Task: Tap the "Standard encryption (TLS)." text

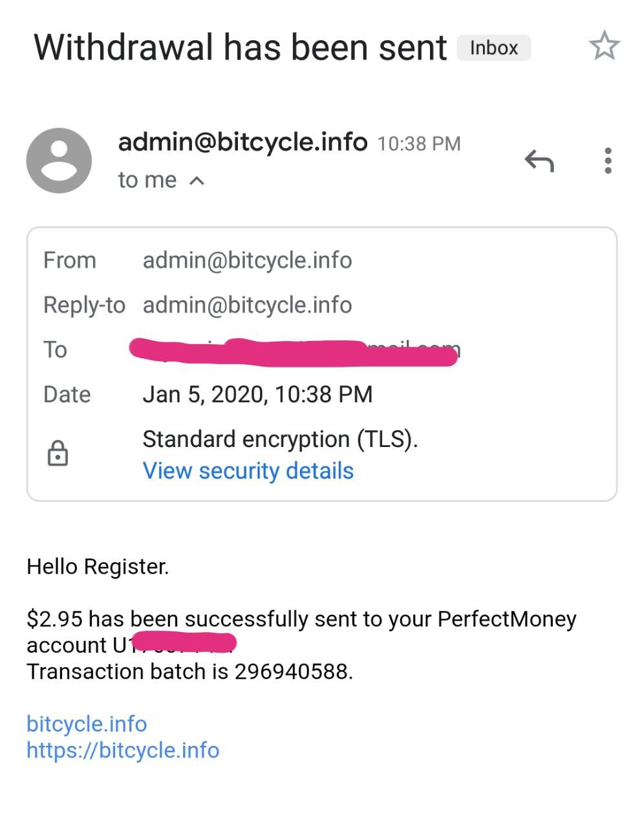Action: point(280,439)
